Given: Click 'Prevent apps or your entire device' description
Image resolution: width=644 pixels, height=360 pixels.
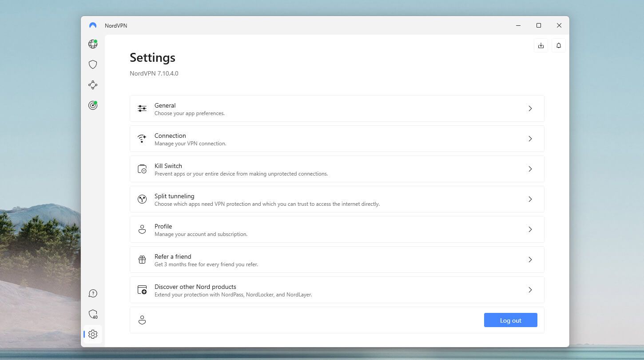Looking at the screenshot, I should [241, 174].
